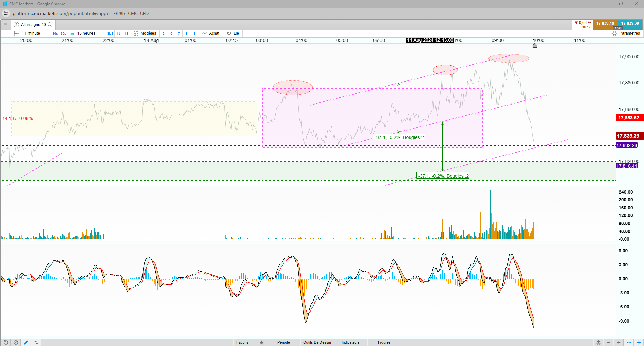Click the refresh arrow icon at bottom left
This screenshot has width=644, height=346.
click(x=6, y=342)
